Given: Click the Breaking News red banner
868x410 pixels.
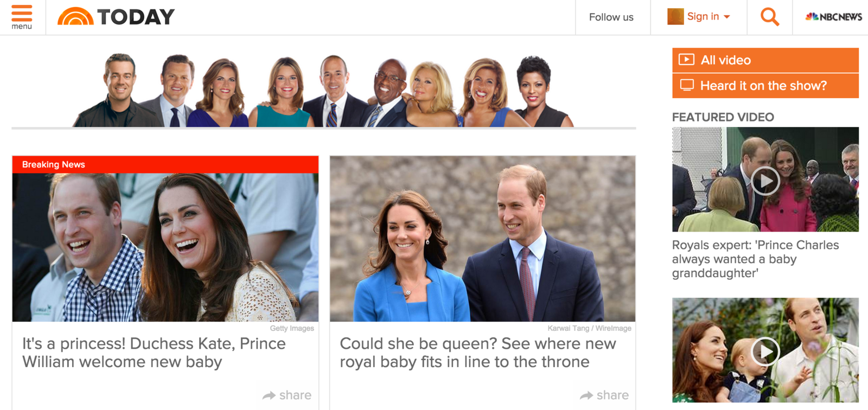Looking at the screenshot, I should click(165, 164).
